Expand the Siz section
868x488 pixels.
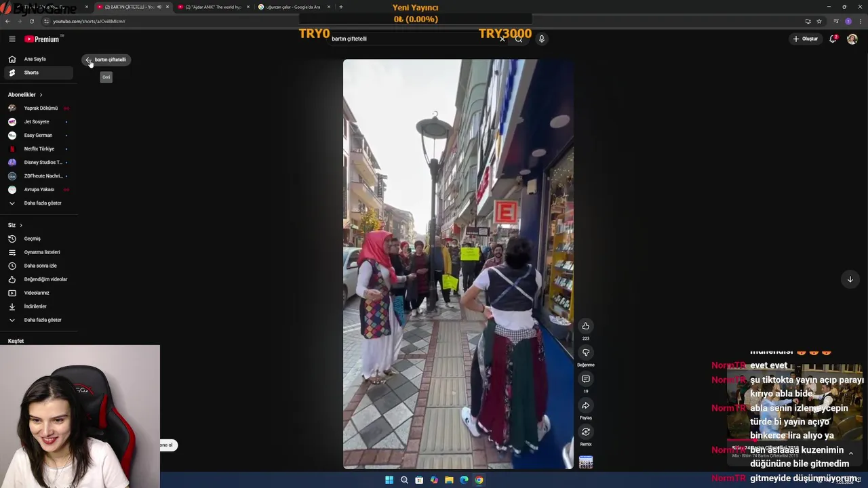click(15, 225)
